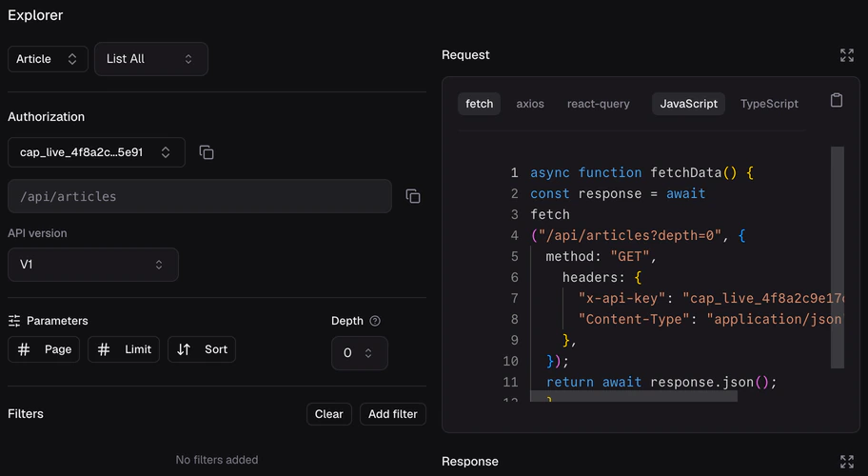Switch to the TypeScript language tab
The image size is (868, 476).
(x=769, y=104)
